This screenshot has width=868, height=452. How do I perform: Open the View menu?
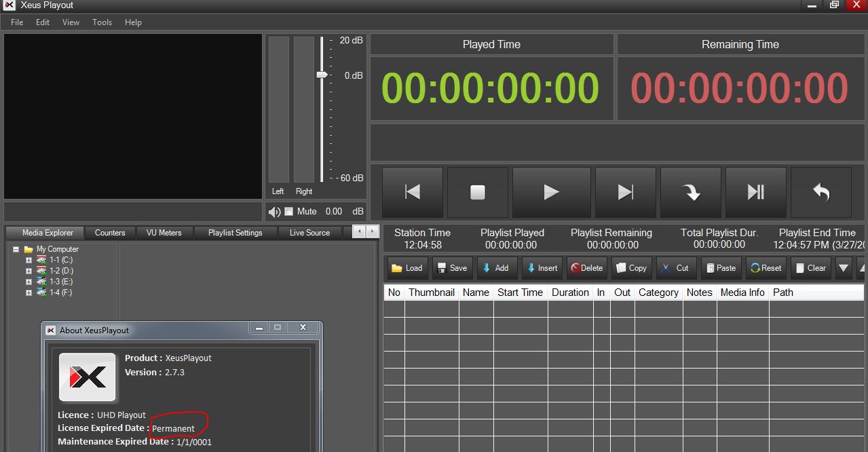(x=71, y=22)
